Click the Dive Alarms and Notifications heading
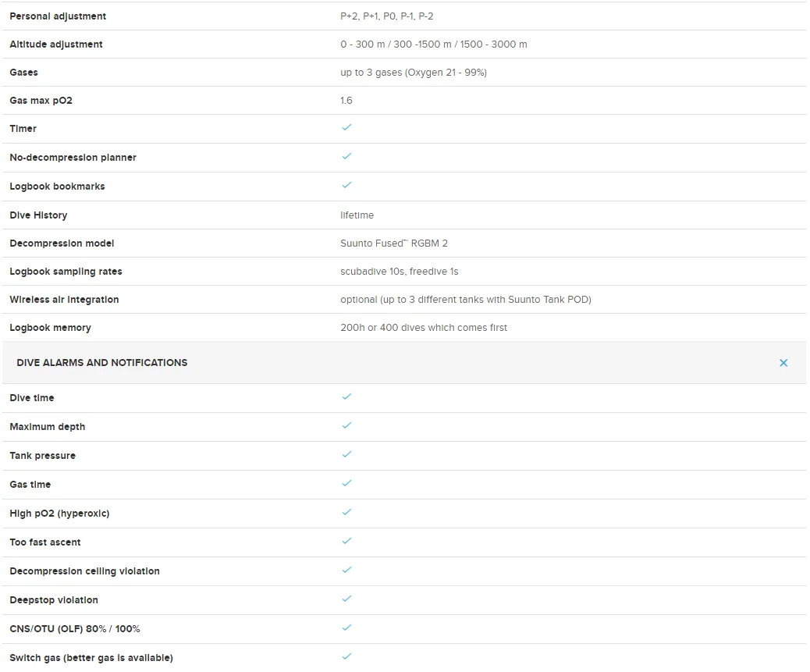 [x=101, y=363]
